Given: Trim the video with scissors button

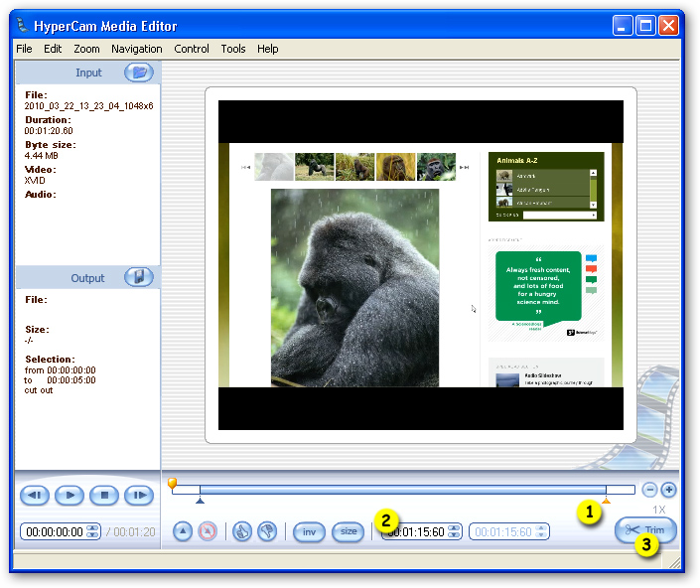Looking at the screenshot, I should pos(645,530).
